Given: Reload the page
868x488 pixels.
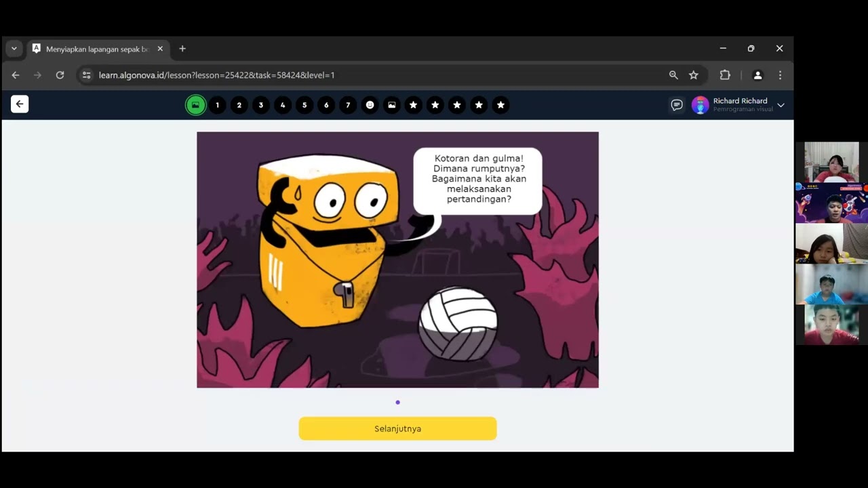Looking at the screenshot, I should [60, 75].
